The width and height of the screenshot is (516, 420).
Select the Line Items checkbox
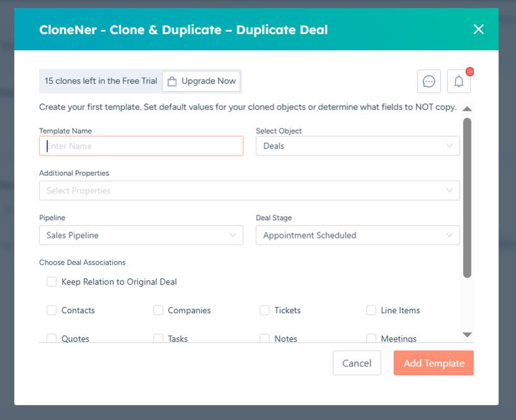[371, 310]
